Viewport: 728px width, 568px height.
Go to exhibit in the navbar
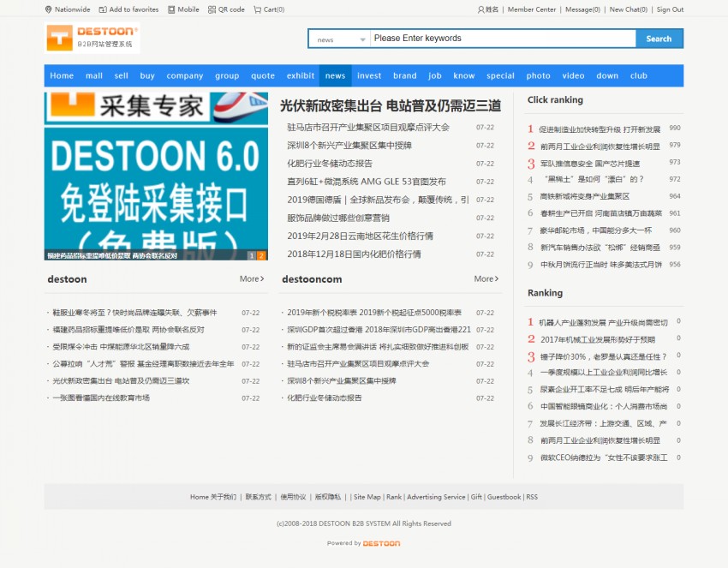pyautogui.click(x=301, y=75)
